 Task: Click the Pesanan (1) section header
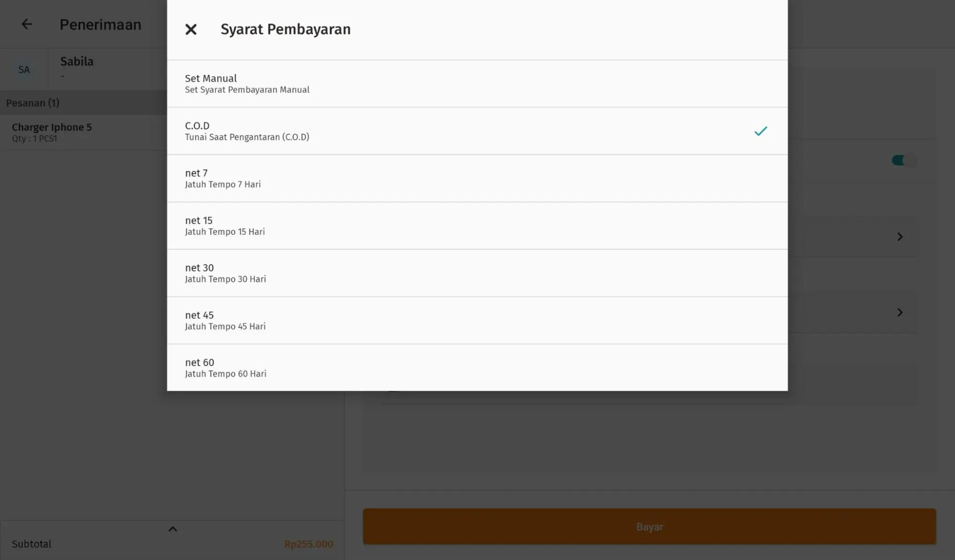pyautogui.click(x=32, y=103)
